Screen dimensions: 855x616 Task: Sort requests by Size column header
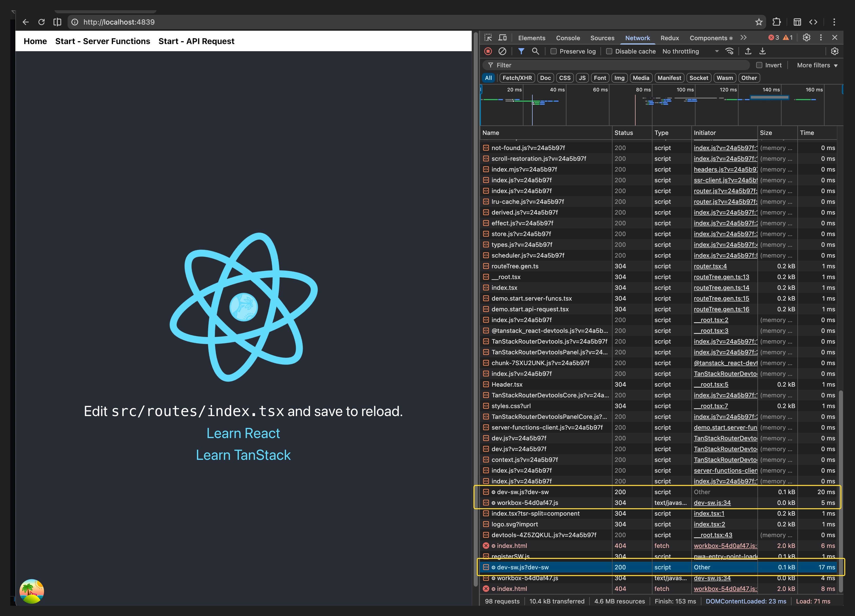[778, 133]
